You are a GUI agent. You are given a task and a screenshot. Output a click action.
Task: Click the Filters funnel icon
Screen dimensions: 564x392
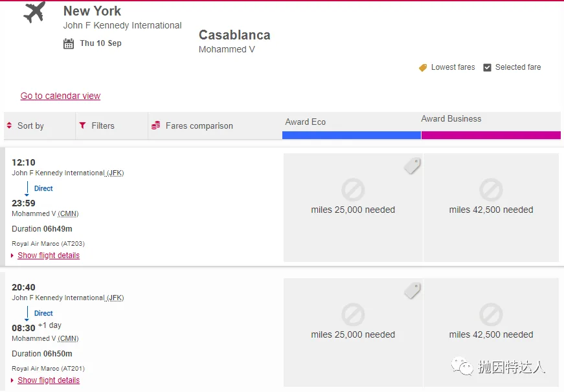pyautogui.click(x=82, y=125)
